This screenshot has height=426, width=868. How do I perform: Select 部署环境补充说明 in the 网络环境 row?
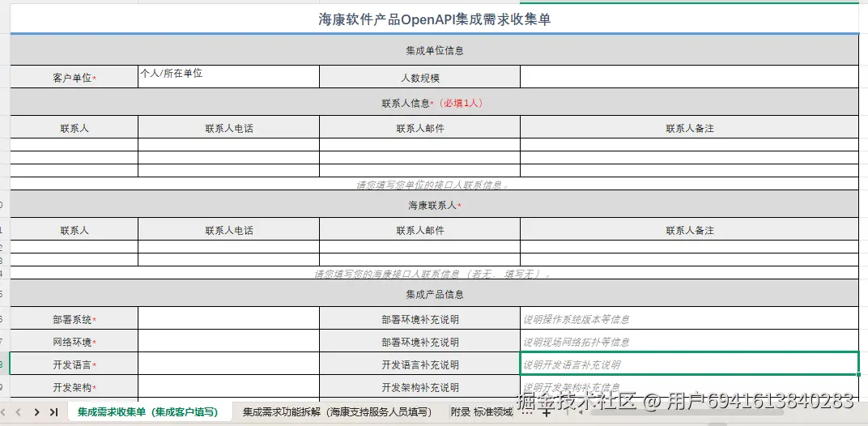pyautogui.click(x=420, y=342)
